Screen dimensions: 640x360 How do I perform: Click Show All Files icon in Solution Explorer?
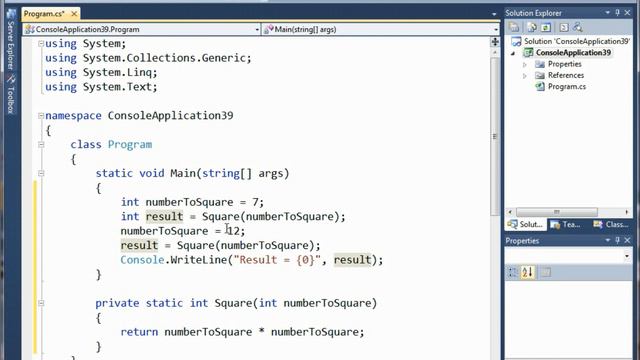[x=532, y=27]
